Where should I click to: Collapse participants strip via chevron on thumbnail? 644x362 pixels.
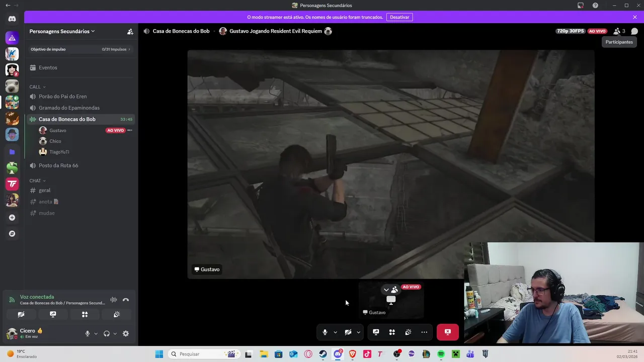386,290
